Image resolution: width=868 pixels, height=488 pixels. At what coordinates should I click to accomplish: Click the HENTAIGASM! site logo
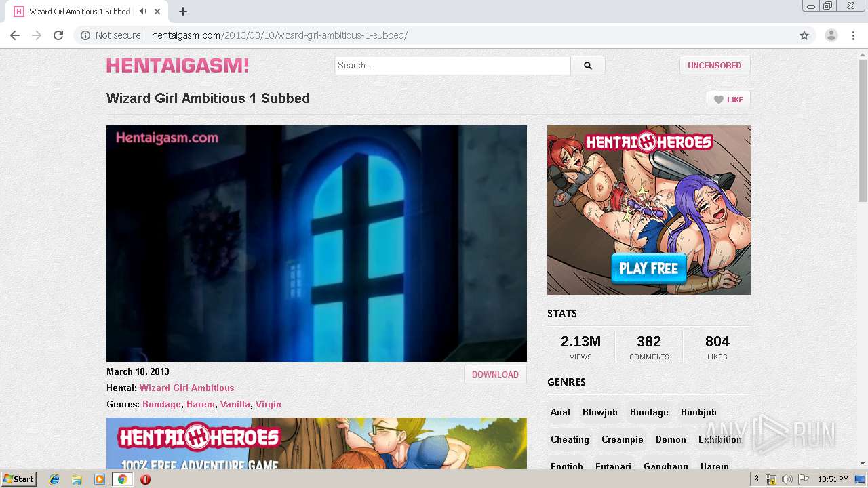click(178, 65)
